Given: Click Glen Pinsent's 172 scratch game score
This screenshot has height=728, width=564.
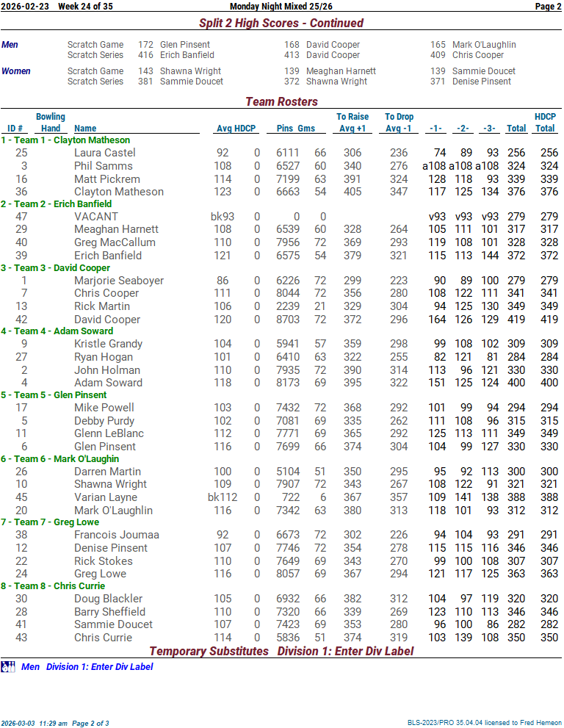Looking at the screenshot, I should (x=145, y=45).
